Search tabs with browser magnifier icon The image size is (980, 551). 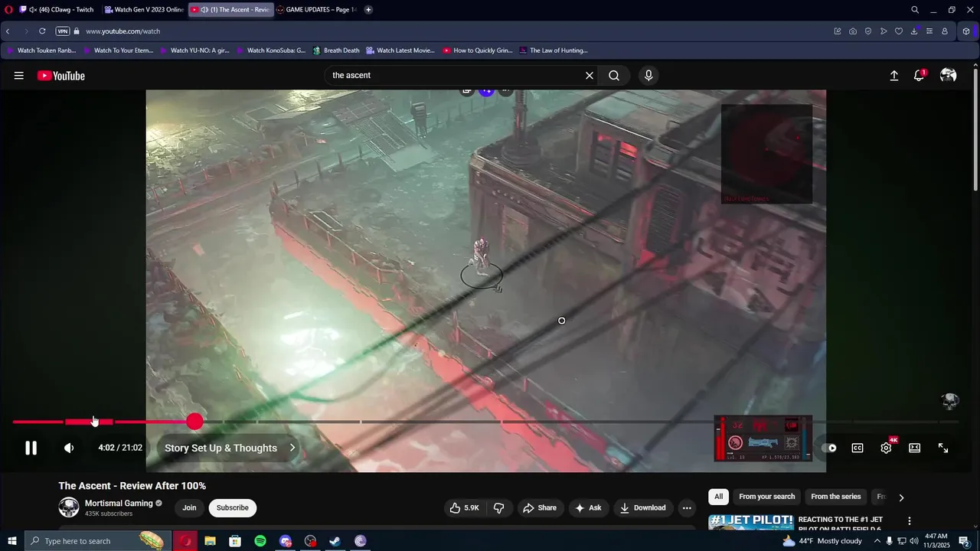[x=915, y=10]
